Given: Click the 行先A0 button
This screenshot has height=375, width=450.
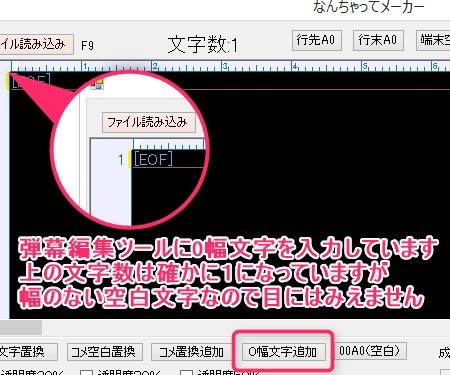Looking at the screenshot, I should [317, 41].
